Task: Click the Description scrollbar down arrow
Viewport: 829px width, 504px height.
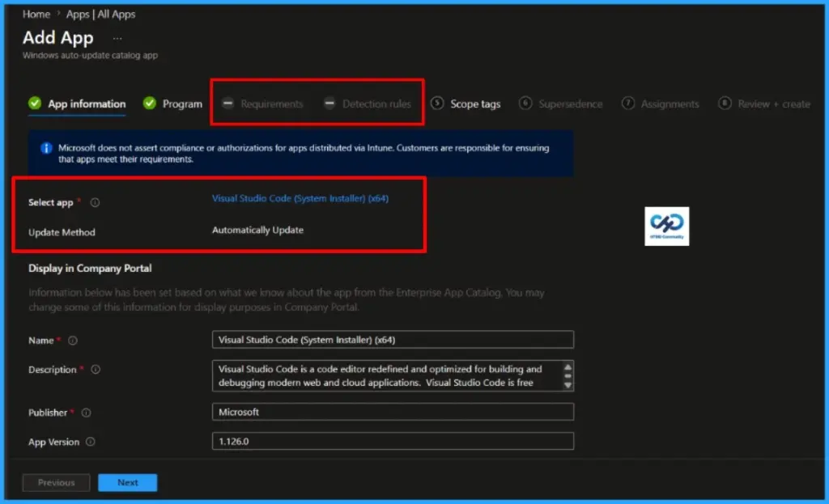Action: [x=568, y=385]
